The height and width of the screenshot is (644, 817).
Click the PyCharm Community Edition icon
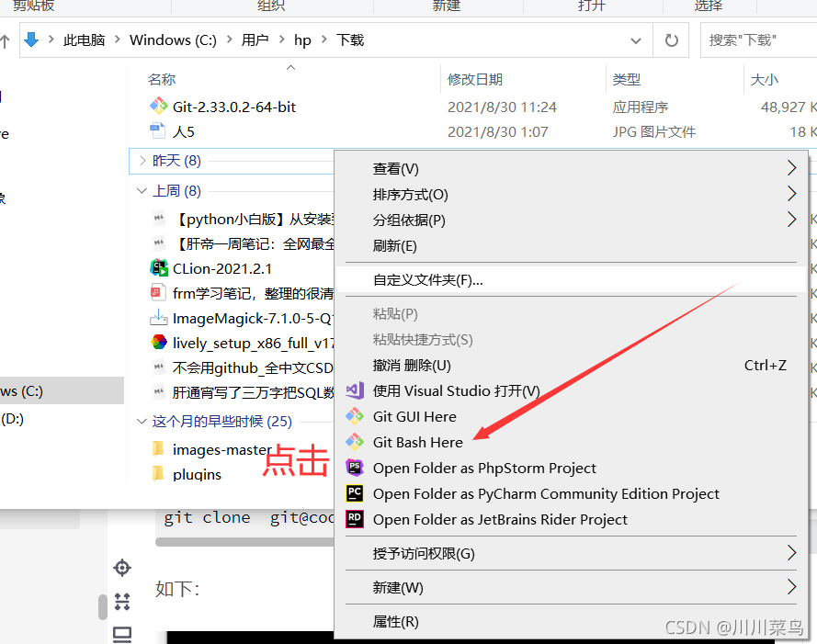[355, 493]
